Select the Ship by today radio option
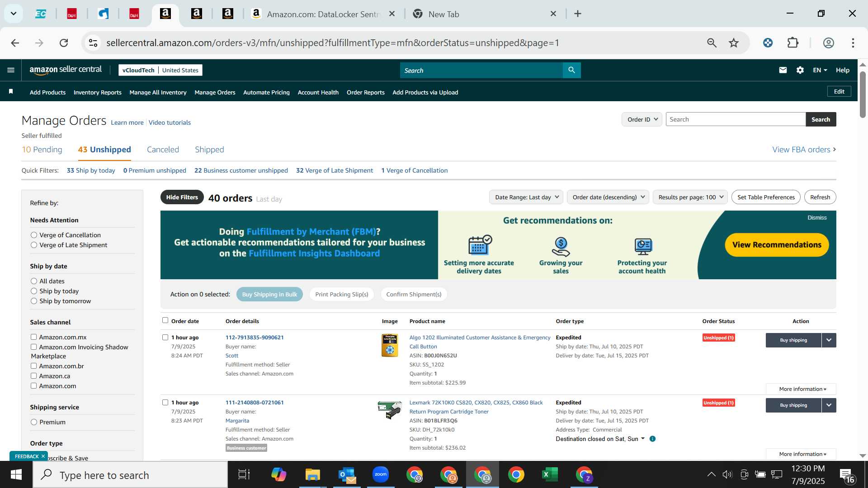This screenshot has height=488, width=868. [x=34, y=291]
